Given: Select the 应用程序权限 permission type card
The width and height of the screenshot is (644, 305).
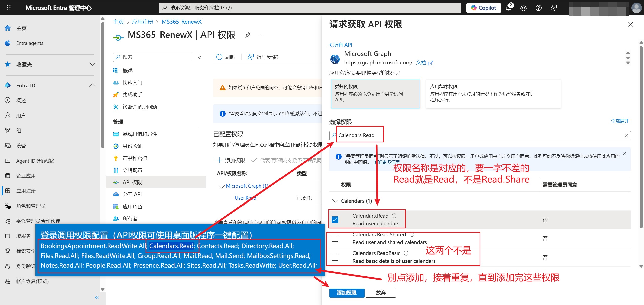Looking at the screenshot, I should coord(493,94).
